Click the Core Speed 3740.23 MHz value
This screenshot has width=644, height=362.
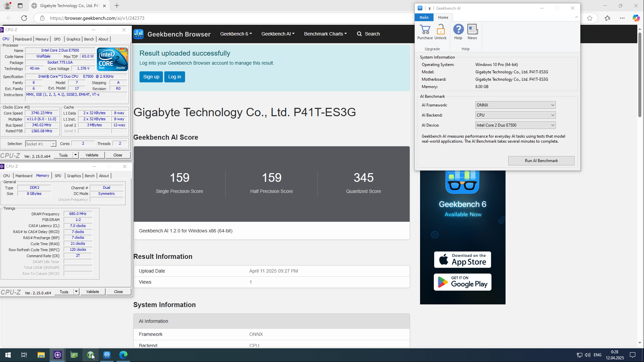coord(42,113)
